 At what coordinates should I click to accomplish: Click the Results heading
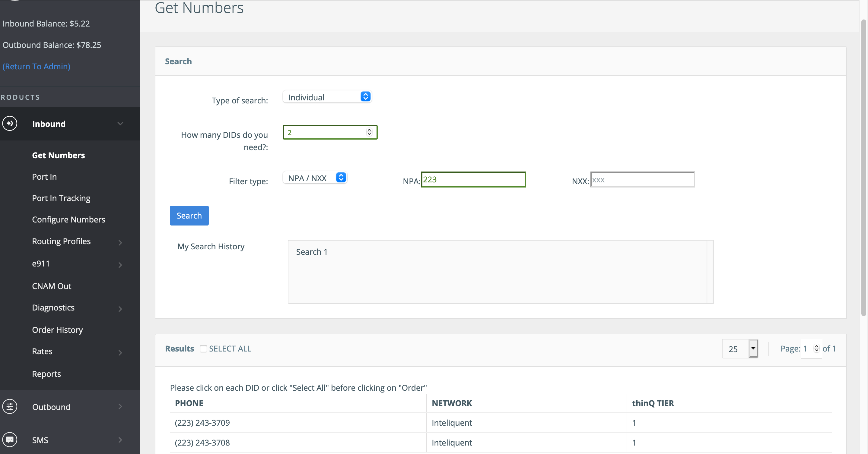coord(180,348)
